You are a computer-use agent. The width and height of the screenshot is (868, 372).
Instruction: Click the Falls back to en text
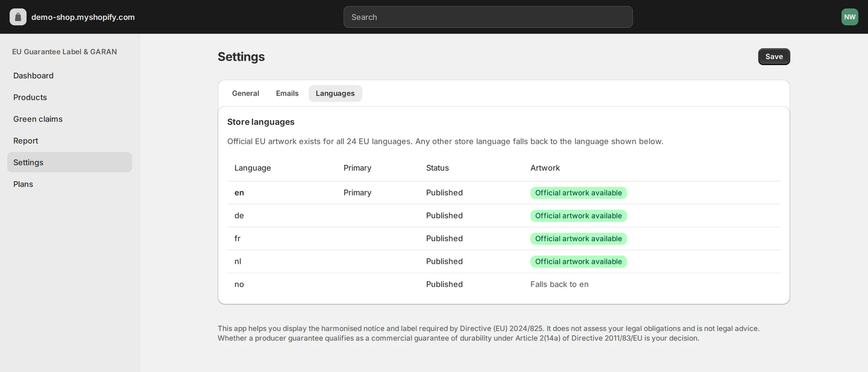pyautogui.click(x=559, y=284)
